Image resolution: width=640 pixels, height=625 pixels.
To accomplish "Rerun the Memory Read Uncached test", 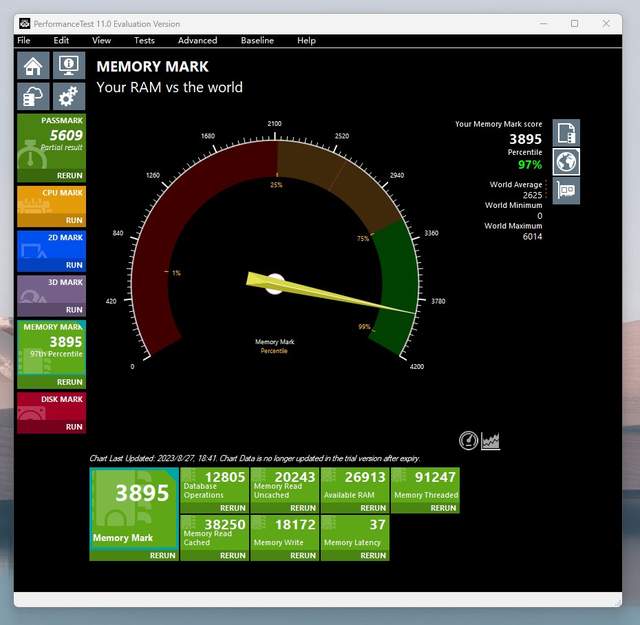I will (x=284, y=508).
